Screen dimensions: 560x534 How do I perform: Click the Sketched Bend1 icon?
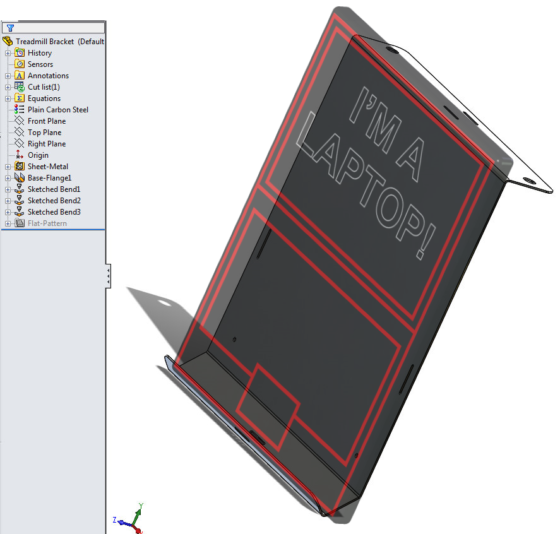[19, 189]
